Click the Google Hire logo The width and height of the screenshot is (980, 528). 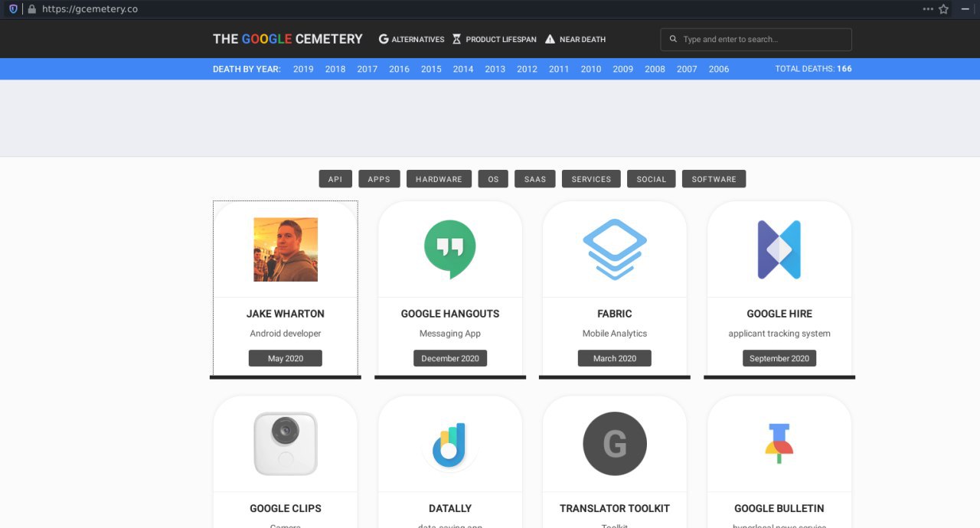[779, 249]
